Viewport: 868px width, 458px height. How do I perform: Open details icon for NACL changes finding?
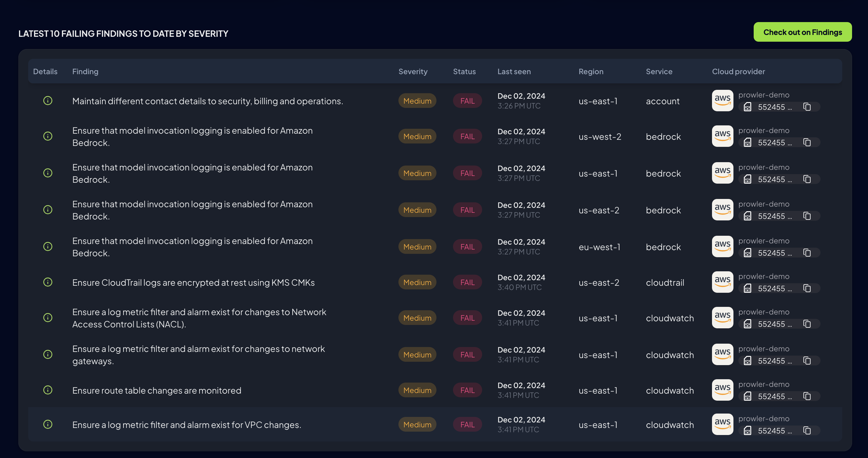point(48,318)
